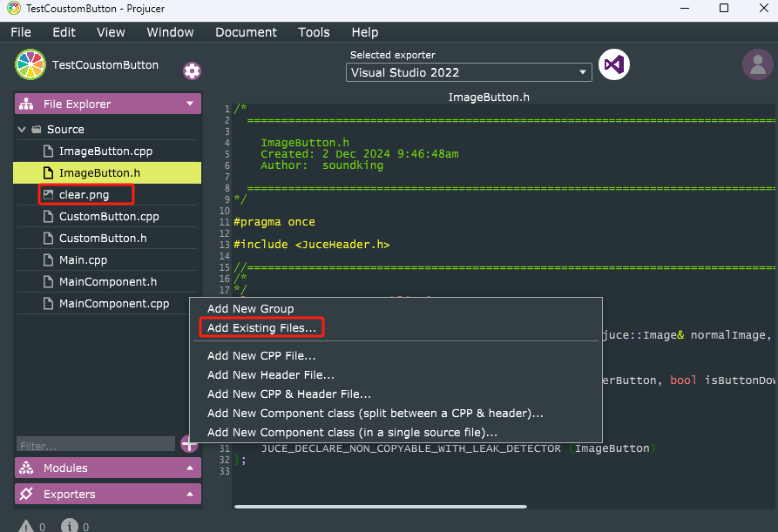
Task: Click the plus add-file button
Action: click(189, 444)
